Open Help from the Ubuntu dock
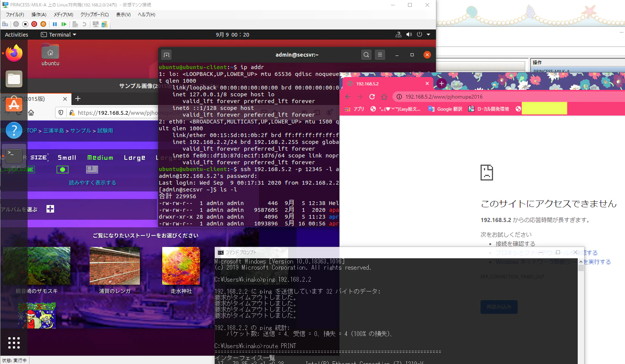Image resolution: width=625 pixels, height=364 pixels. coord(14,130)
